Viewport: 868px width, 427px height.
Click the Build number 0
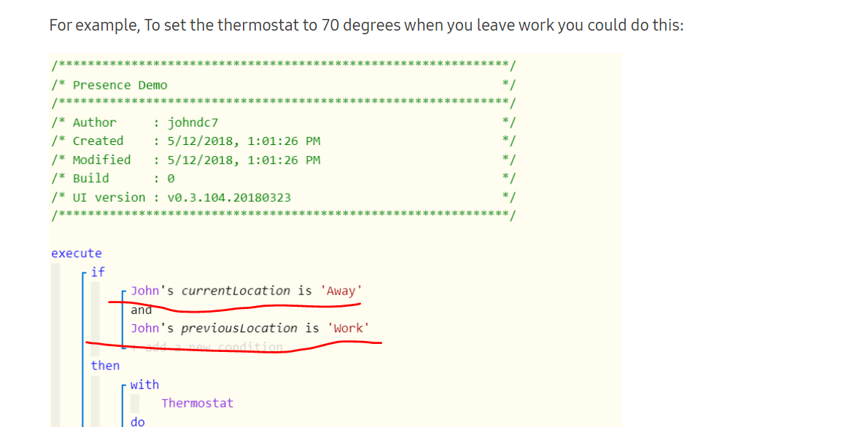(x=171, y=179)
